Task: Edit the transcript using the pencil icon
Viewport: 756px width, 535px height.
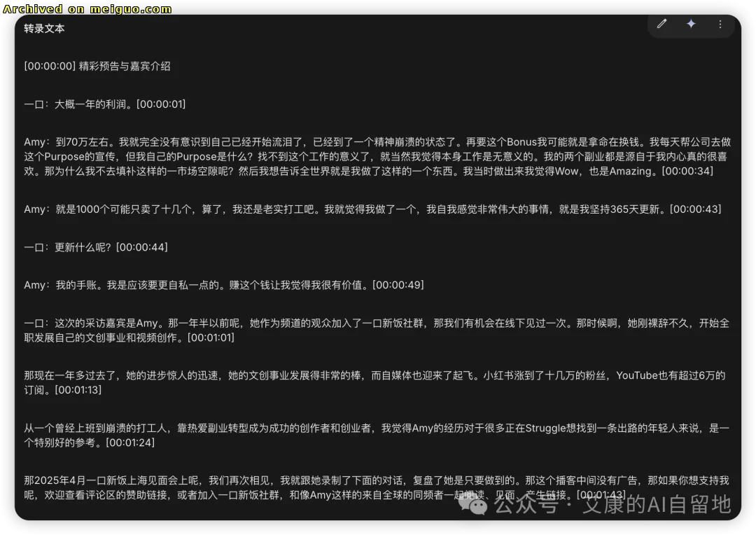Action: (x=661, y=24)
